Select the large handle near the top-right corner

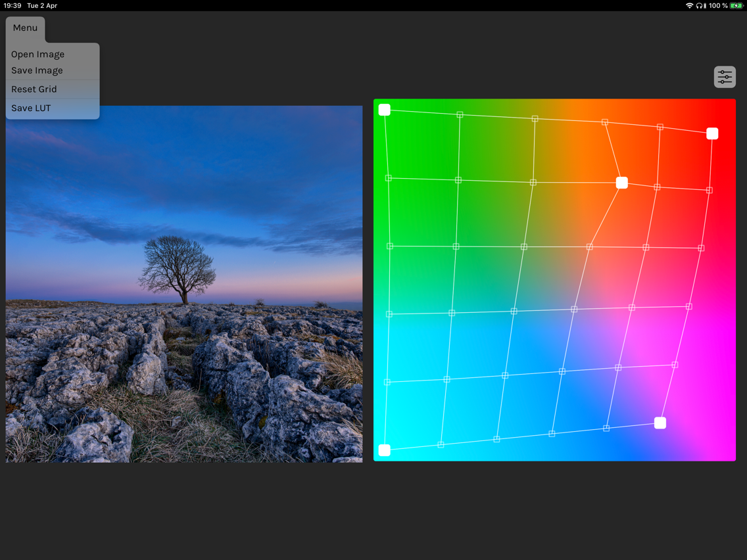(712, 133)
